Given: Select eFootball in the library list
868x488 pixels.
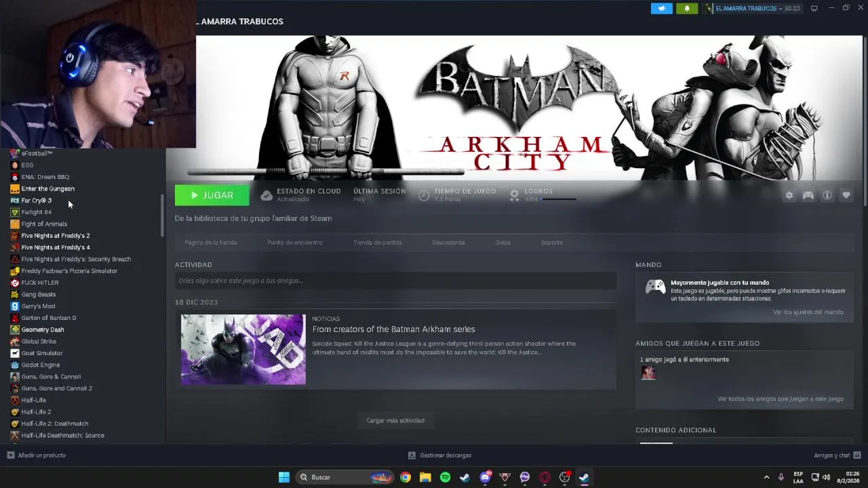Looking at the screenshot, I should (37, 154).
